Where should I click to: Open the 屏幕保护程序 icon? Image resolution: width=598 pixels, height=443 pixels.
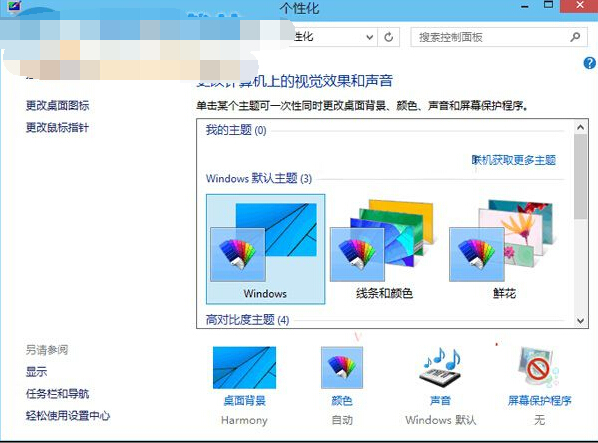click(x=539, y=368)
